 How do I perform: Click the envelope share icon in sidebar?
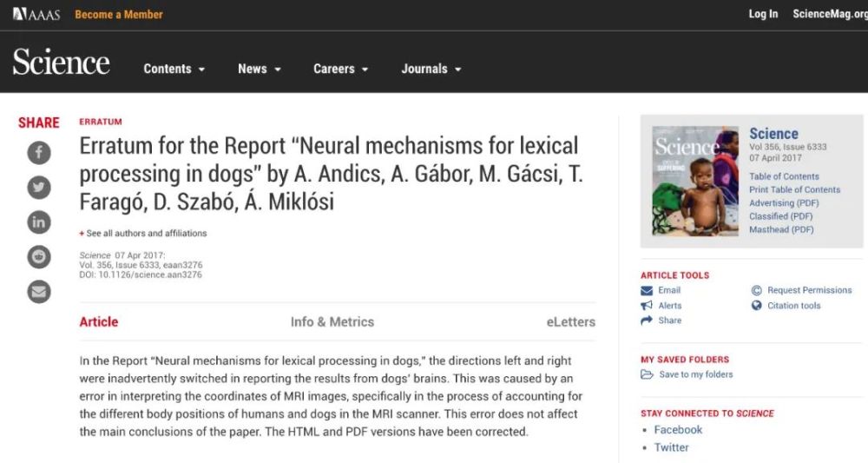click(x=39, y=292)
